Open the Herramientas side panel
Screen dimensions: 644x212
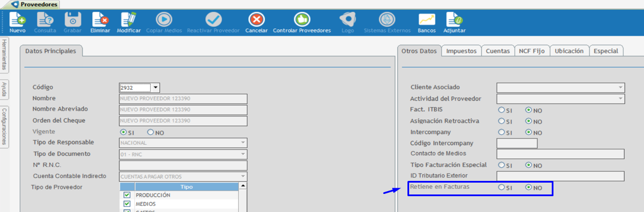tap(4, 55)
